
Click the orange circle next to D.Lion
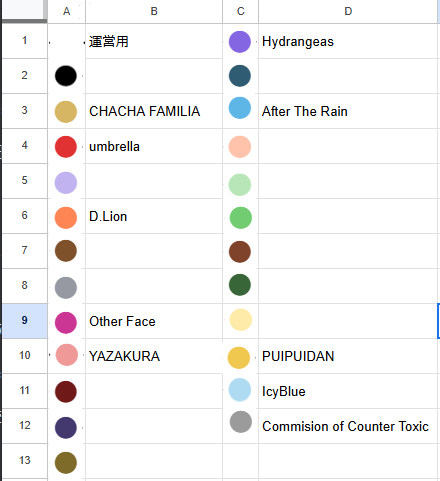pos(66,218)
